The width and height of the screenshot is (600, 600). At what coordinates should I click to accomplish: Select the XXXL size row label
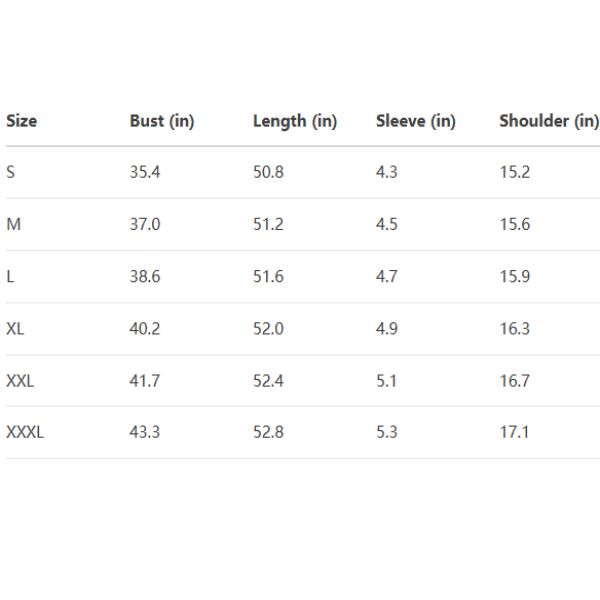tap(25, 432)
